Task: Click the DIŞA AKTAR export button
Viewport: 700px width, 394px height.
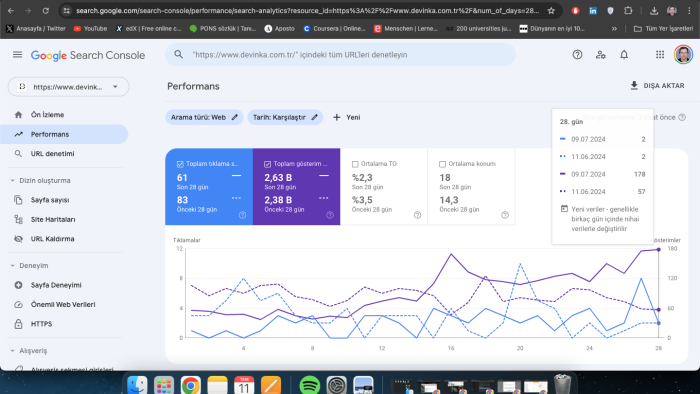Action: tap(657, 86)
